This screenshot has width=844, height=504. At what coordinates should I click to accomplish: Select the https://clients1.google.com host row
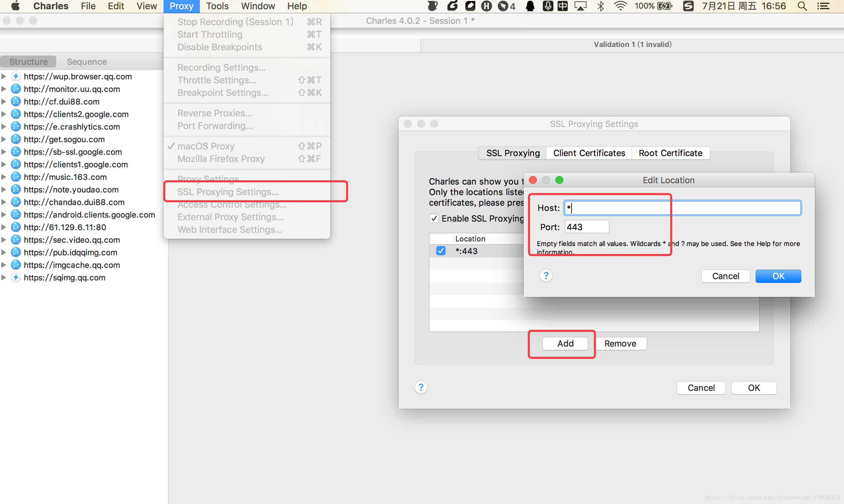coord(84,164)
